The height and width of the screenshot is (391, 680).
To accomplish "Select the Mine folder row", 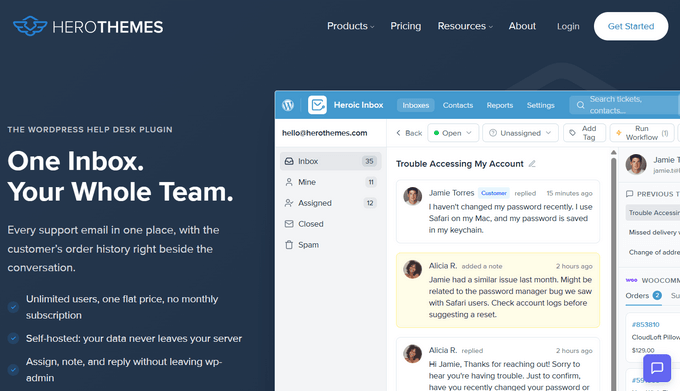I will pyautogui.click(x=330, y=182).
